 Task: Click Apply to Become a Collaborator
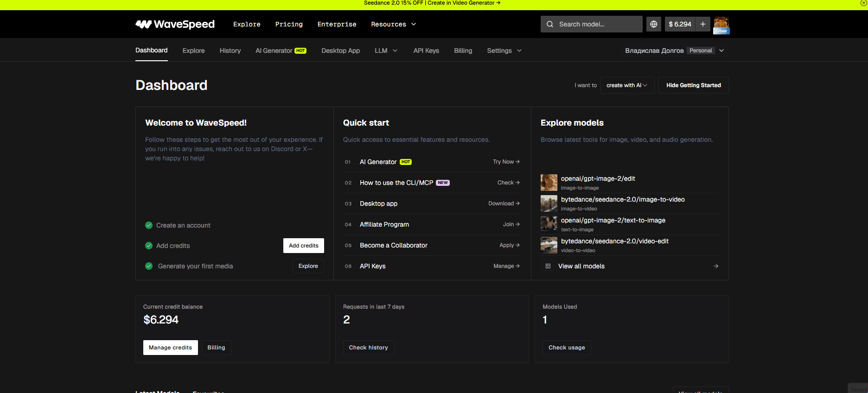[510, 245]
